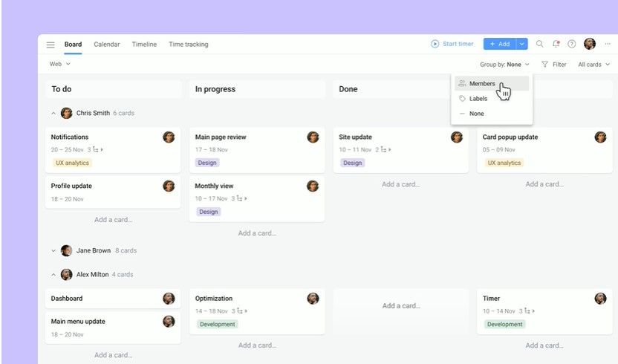Add a card below Profile update
The image size is (618, 364).
[113, 220]
